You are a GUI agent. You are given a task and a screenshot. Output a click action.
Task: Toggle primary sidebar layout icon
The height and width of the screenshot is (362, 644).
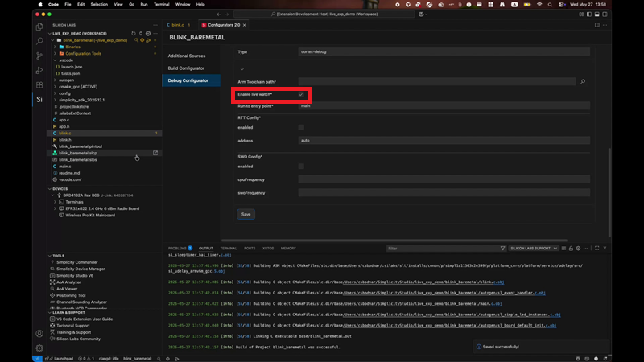tap(589, 14)
